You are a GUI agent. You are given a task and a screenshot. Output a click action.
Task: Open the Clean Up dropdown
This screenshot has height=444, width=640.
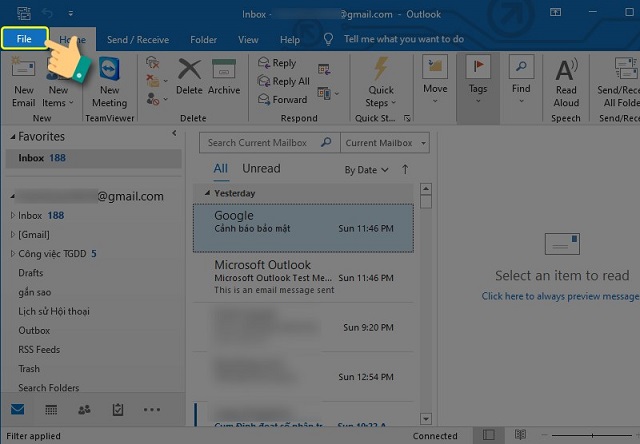click(x=157, y=80)
